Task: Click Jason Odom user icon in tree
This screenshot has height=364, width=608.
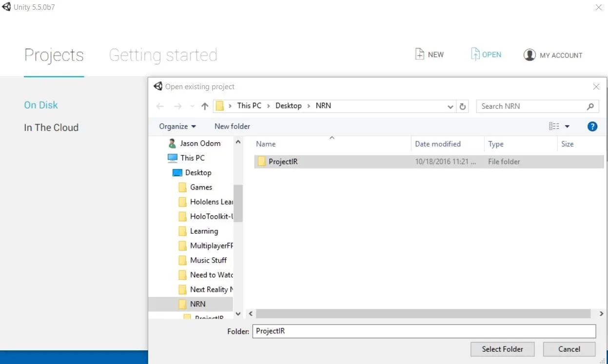Action: click(x=172, y=143)
